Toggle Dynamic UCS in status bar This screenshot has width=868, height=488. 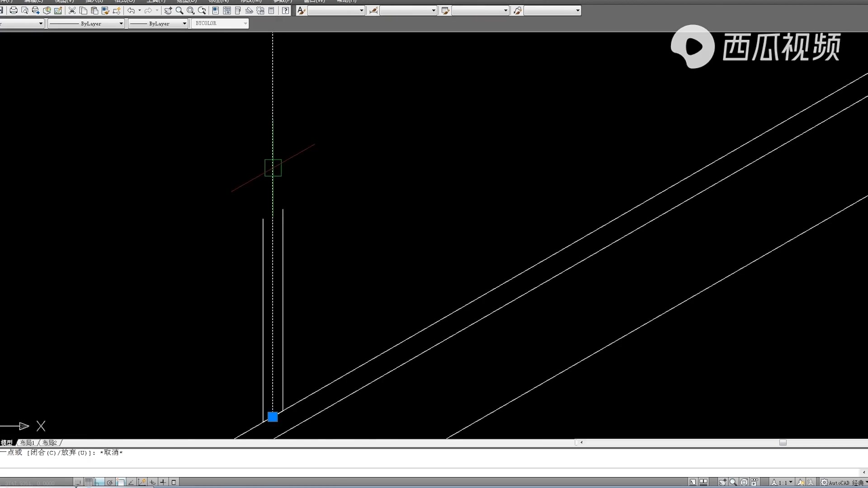[x=142, y=482]
